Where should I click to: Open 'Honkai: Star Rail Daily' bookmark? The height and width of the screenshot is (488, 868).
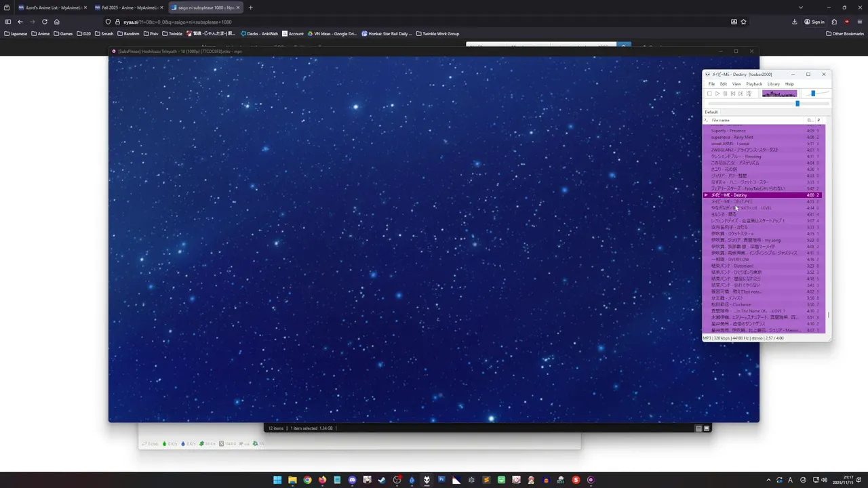(387, 33)
